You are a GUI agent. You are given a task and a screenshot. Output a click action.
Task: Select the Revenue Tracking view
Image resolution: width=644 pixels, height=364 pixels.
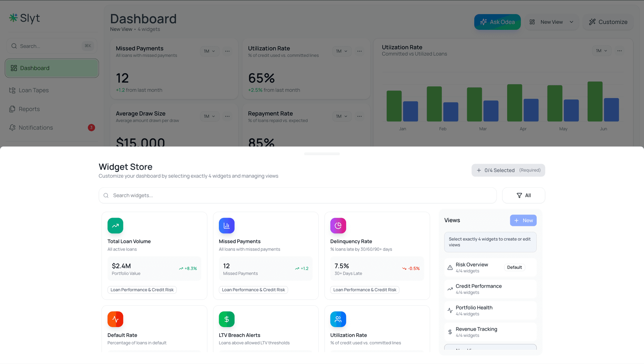[490, 332]
